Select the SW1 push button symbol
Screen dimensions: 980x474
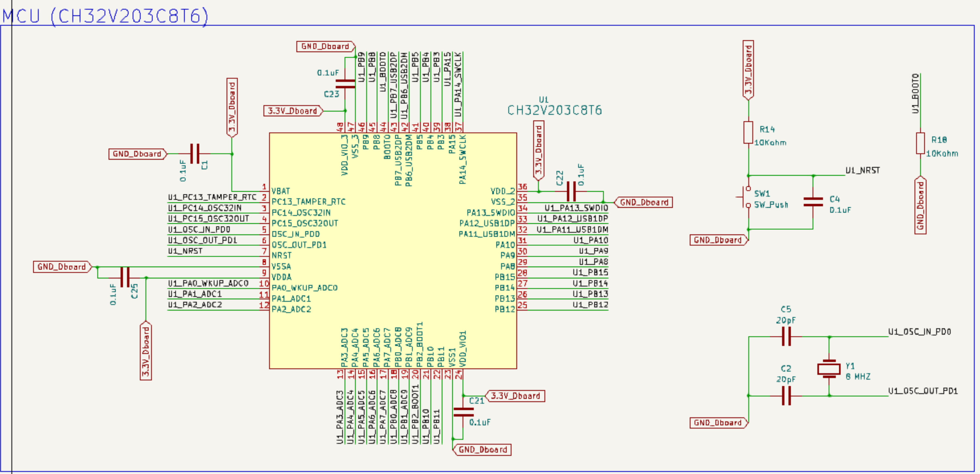tap(746, 197)
